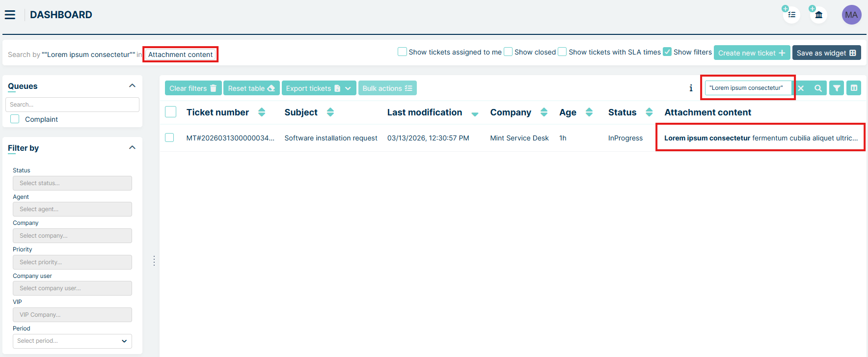
Task: Click the Clear filters button
Action: pyautogui.click(x=193, y=88)
